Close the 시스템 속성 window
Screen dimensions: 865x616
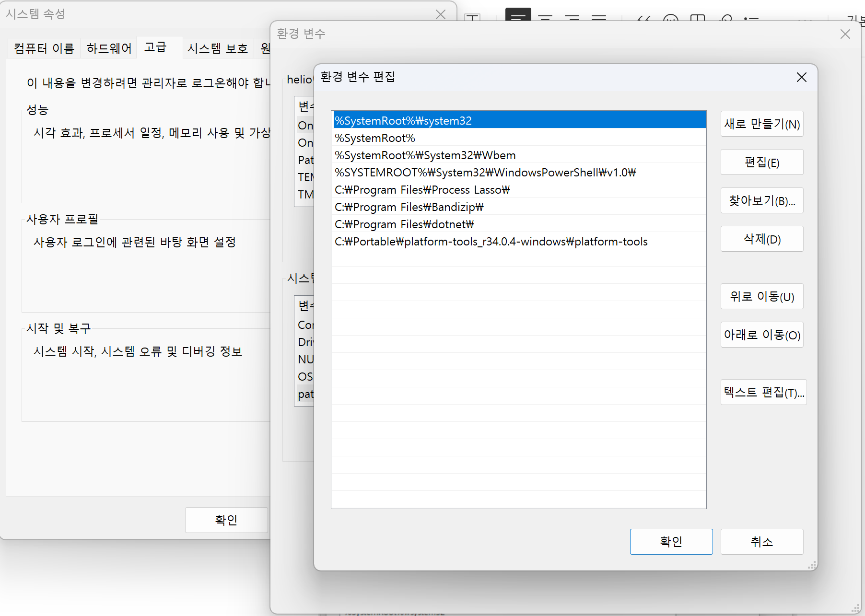tap(441, 14)
